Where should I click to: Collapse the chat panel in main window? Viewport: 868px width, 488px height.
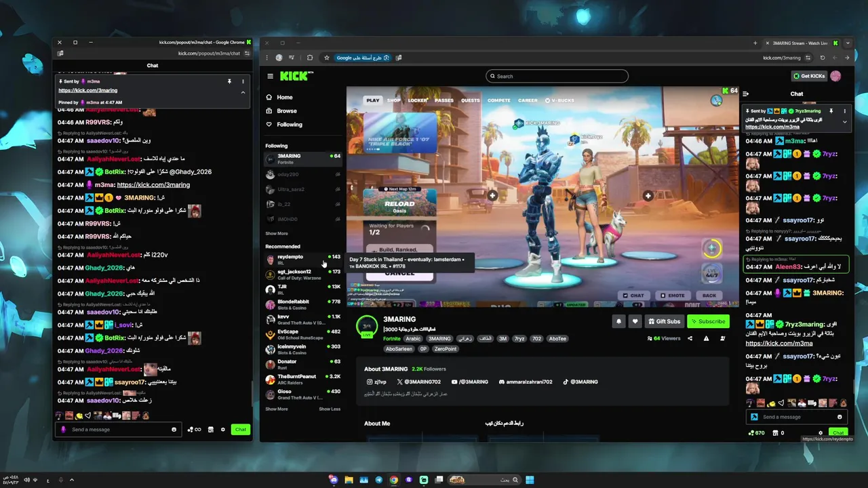pyautogui.click(x=746, y=94)
